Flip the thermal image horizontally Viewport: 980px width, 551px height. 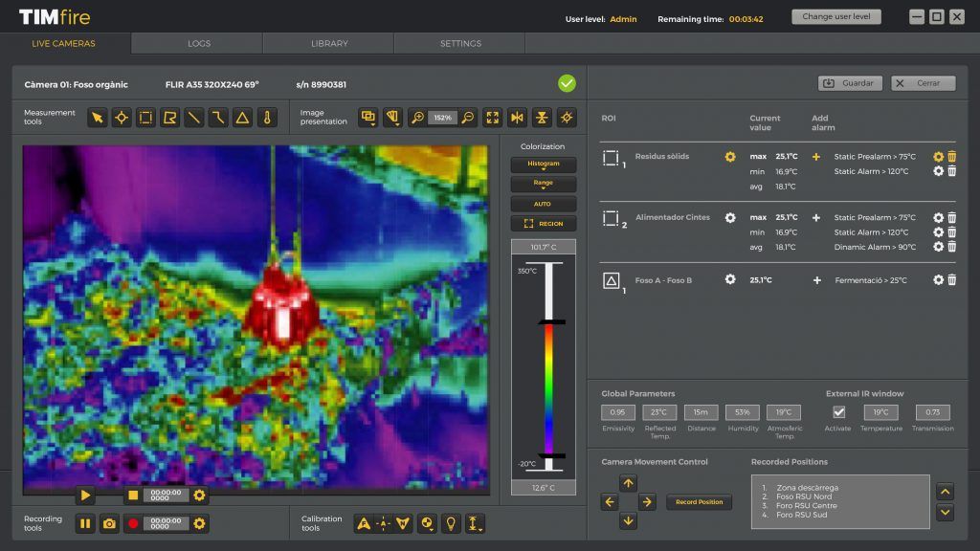pyautogui.click(x=517, y=117)
